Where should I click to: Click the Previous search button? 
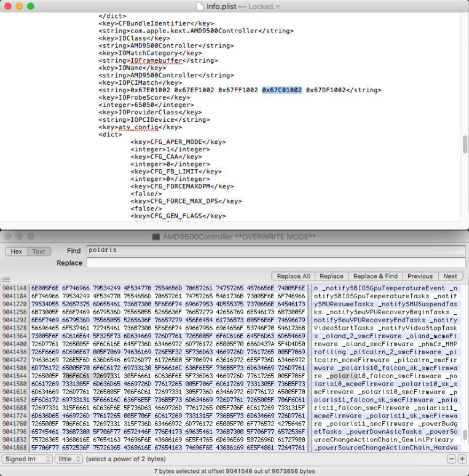(x=420, y=276)
